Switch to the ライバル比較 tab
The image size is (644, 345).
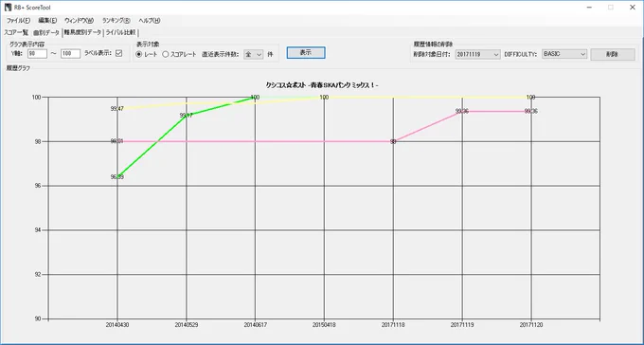tap(121, 33)
